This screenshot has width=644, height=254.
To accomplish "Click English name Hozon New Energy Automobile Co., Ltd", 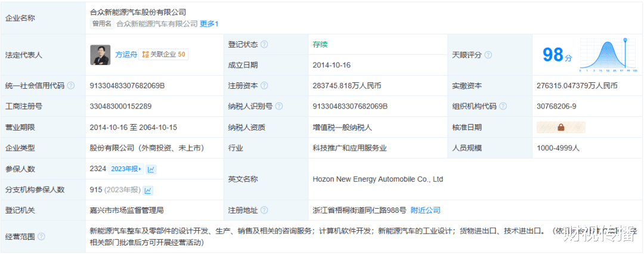I will tap(378, 179).
